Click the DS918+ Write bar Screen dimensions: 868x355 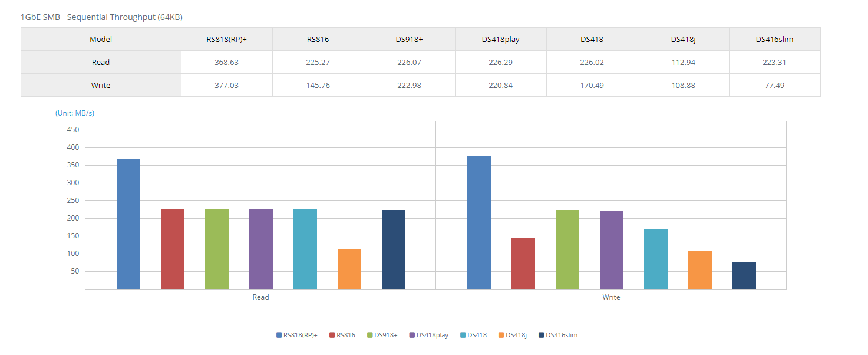coord(567,249)
